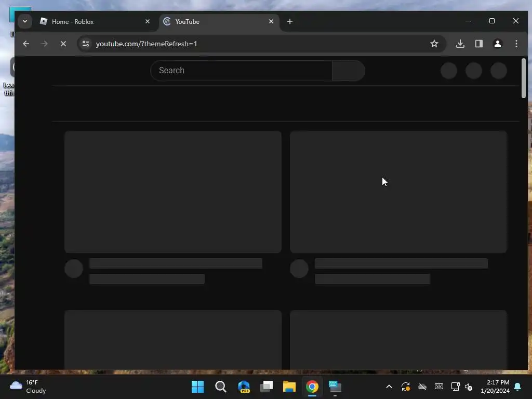
Task: Open the Windows Start menu
Action: [x=197, y=387]
